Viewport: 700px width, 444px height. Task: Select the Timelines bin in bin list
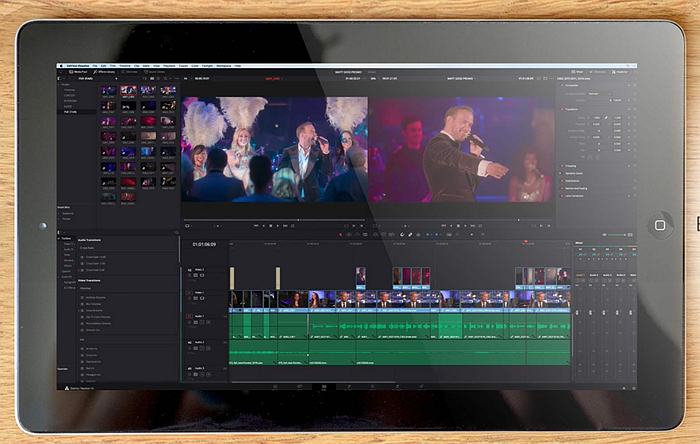click(x=69, y=90)
